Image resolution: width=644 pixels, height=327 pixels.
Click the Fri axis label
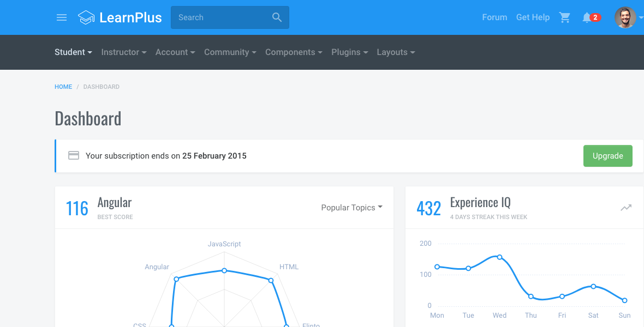[x=562, y=315]
